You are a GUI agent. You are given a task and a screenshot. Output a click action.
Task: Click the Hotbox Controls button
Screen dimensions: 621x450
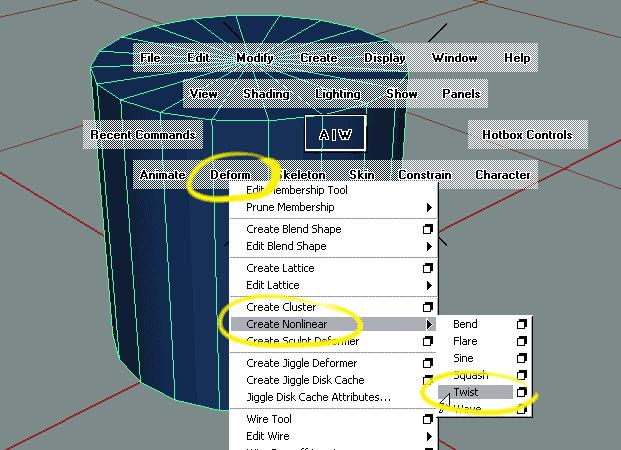coord(527,134)
